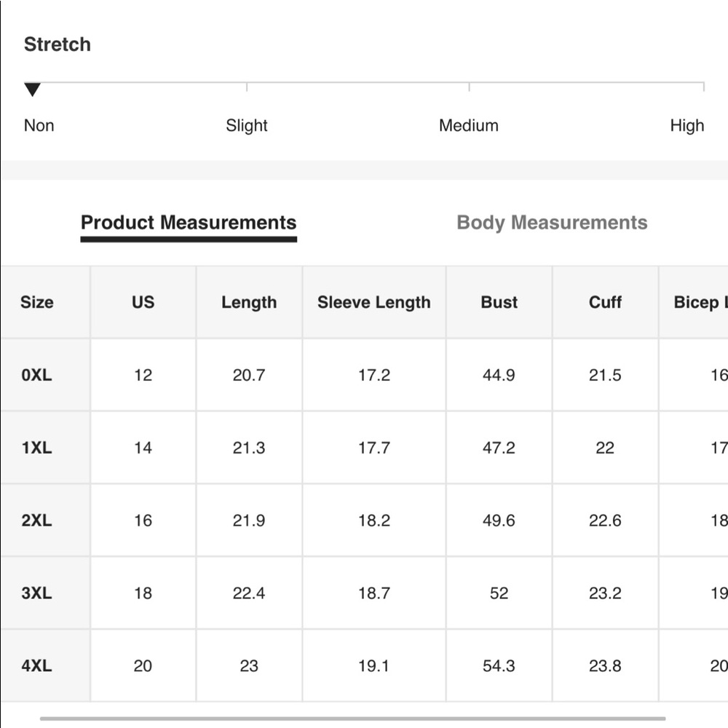Click the 3XL bust value 52
This screenshot has width=728, height=728.
[x=499, y=593]
